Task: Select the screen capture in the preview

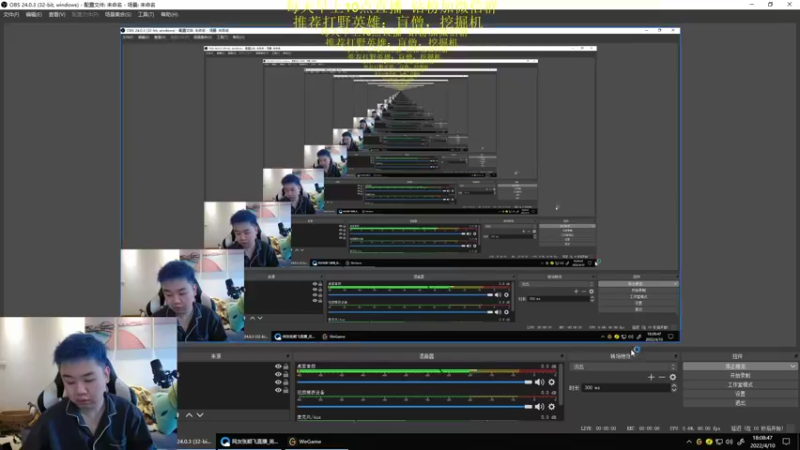Action: click(x=400, y=185)
